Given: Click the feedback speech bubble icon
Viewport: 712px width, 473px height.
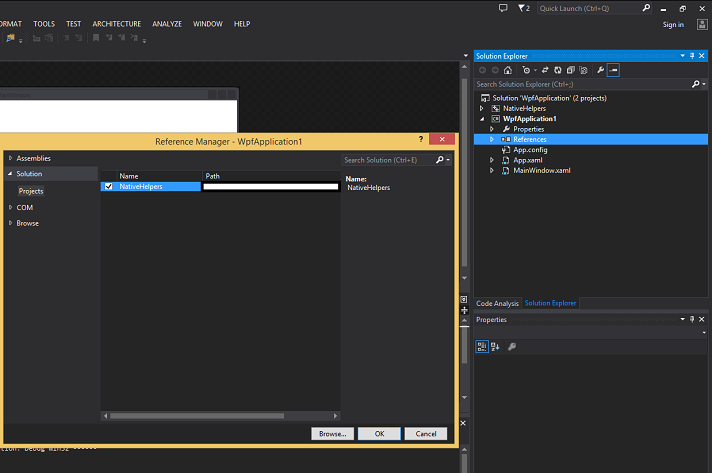Looking at the screenshot, I should tap(503, 8).
